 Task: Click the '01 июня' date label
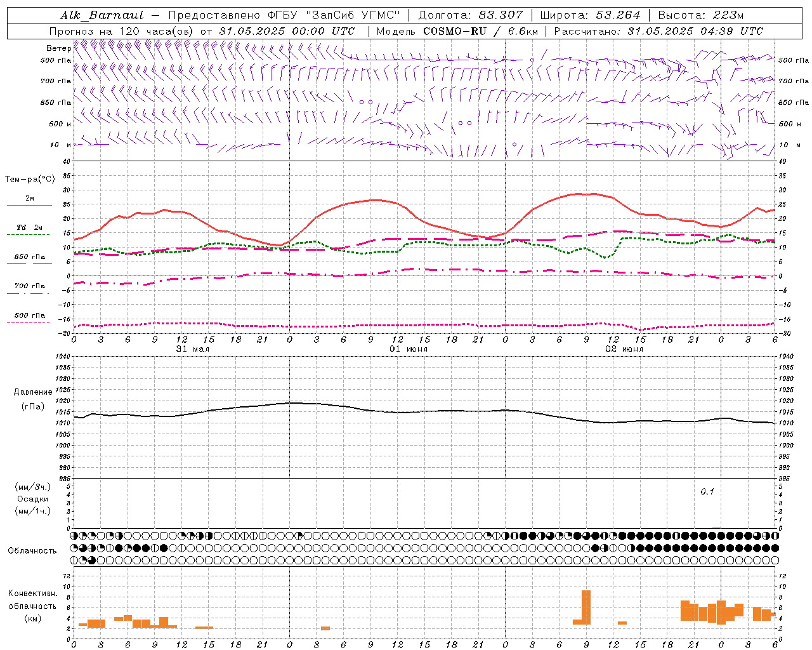pos(409,349)
